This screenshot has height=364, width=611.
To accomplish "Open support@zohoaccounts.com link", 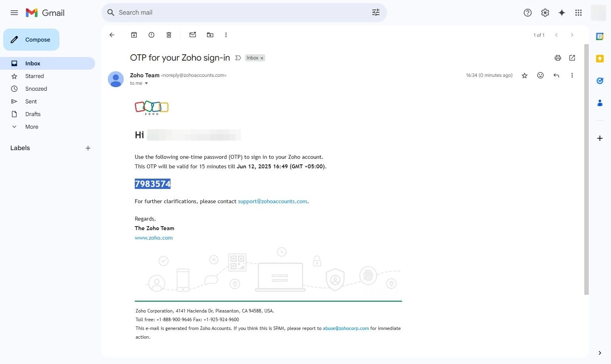I will pyautogui.click(x=272, y=201).
